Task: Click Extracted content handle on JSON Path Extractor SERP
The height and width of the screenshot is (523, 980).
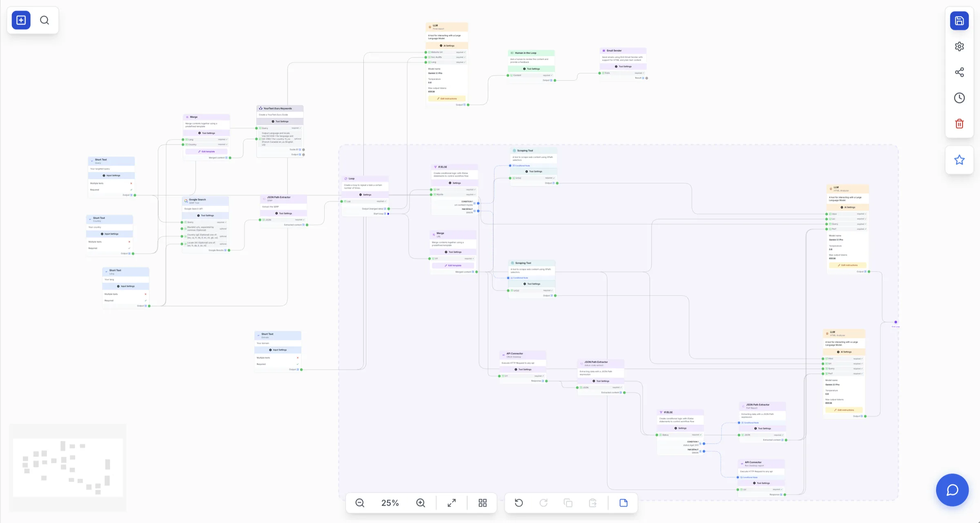Action: point(307,225)
